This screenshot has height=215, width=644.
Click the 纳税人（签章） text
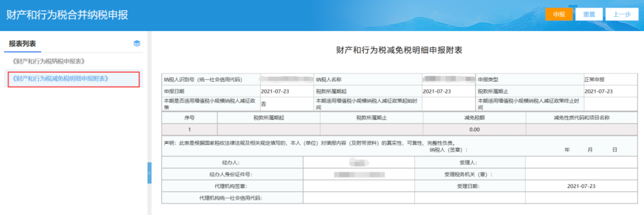click(x=448, y=150)
